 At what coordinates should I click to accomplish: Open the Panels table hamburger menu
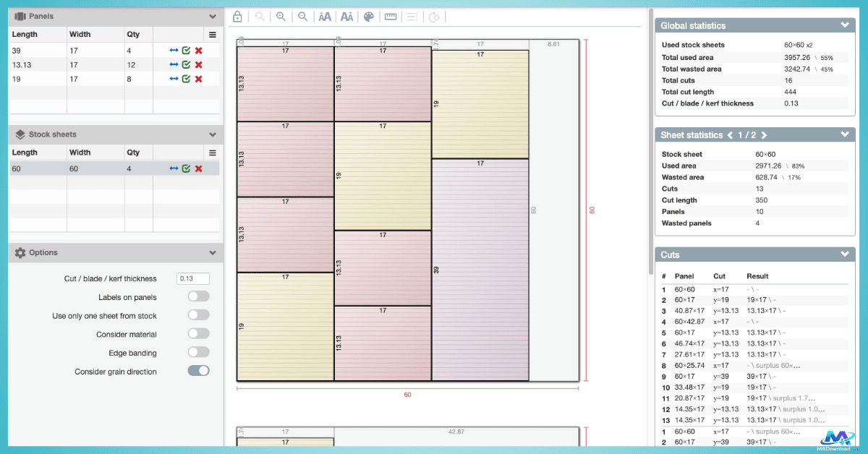[213, 34]
